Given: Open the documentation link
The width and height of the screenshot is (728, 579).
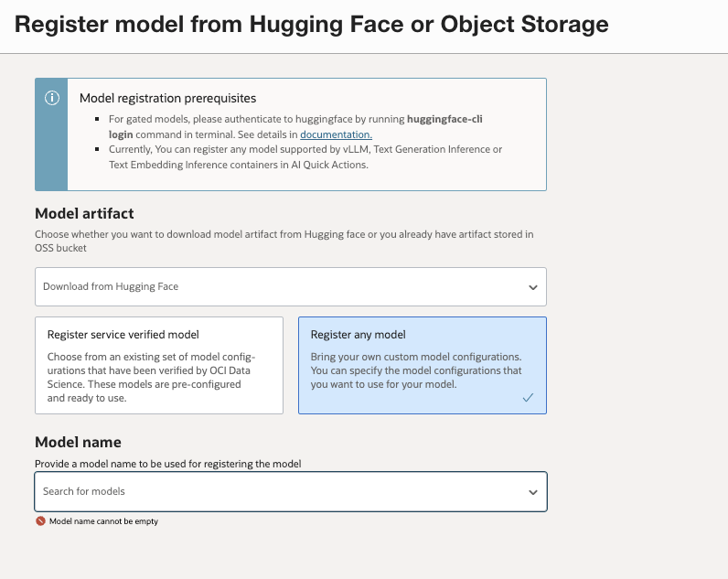Looking at the screenshot, I should click(336, 134).
